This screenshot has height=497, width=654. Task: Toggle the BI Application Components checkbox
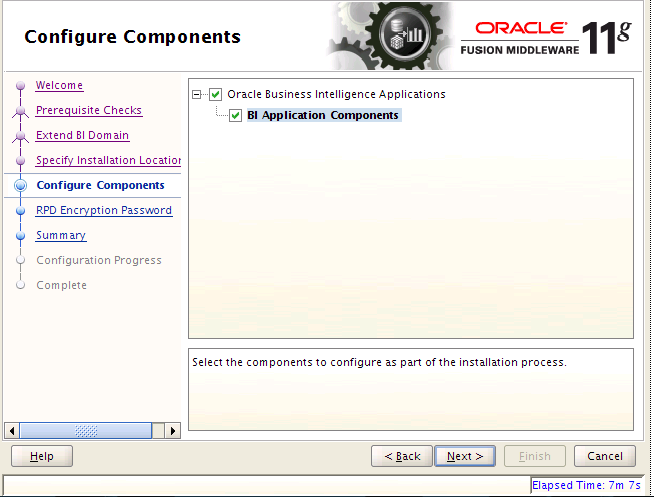click(x=235, y=115)
